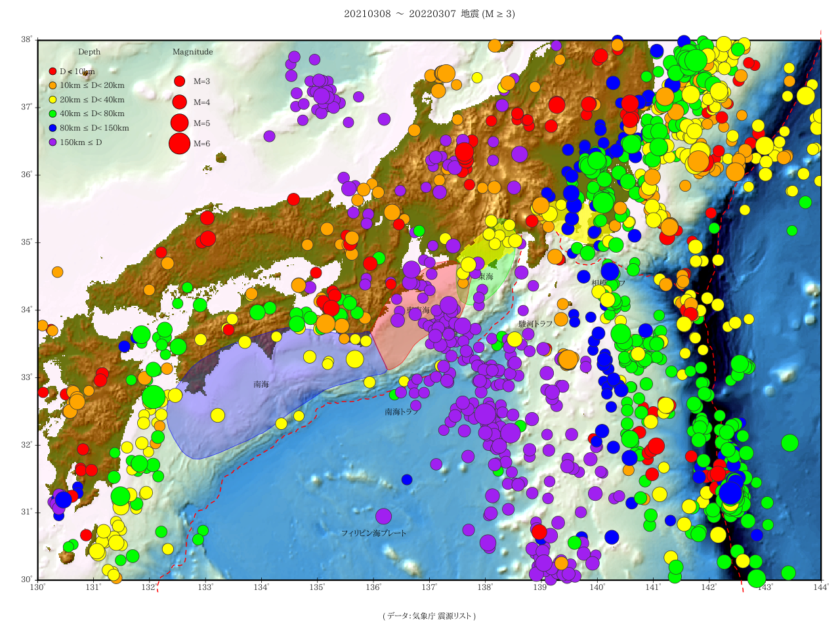Click the 131° longitude axis label
The height and width of the screenshot is (630, 840).
click(94, 588)
